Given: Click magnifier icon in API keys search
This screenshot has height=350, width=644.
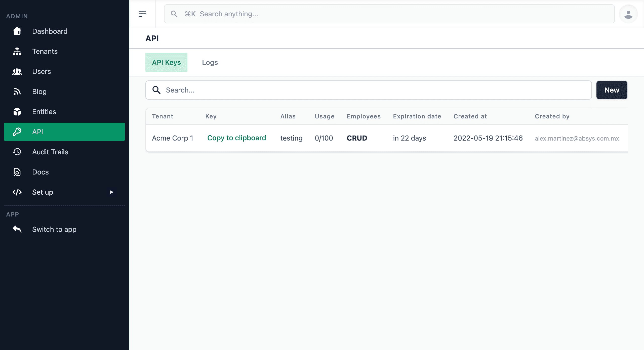Looking at the screenshot, I should 156,90.
